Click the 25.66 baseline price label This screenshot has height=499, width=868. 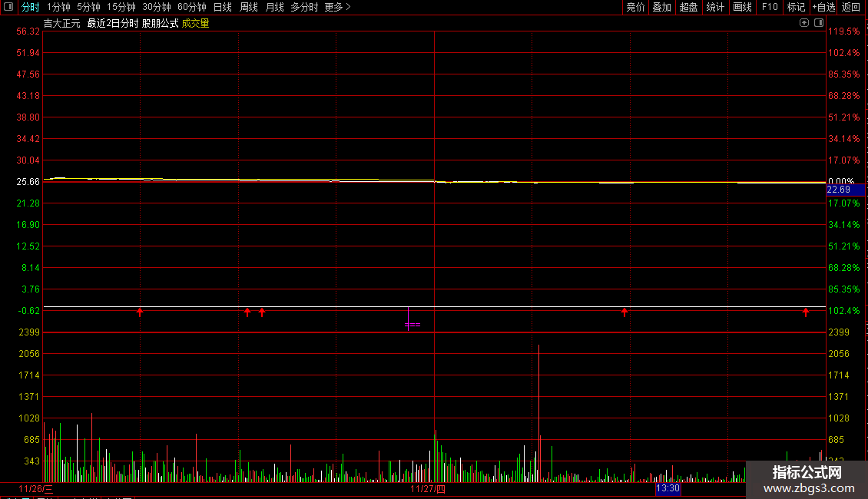(28, 182)
